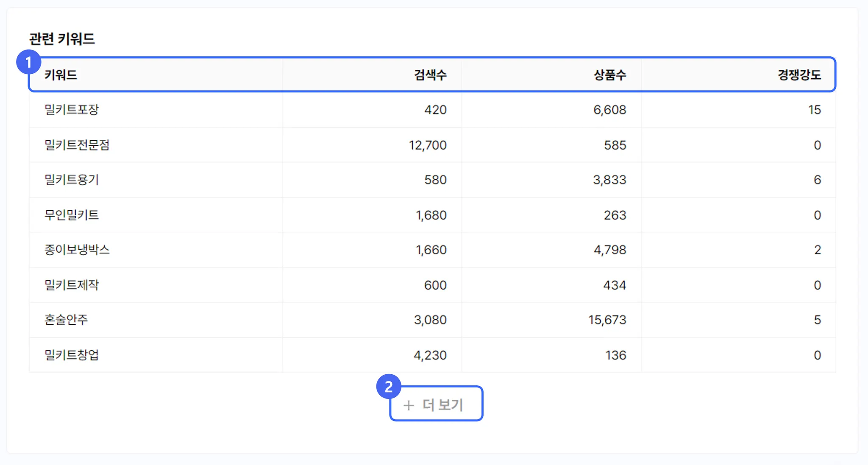Click the 15,673 product count cell

click(607, 320)
